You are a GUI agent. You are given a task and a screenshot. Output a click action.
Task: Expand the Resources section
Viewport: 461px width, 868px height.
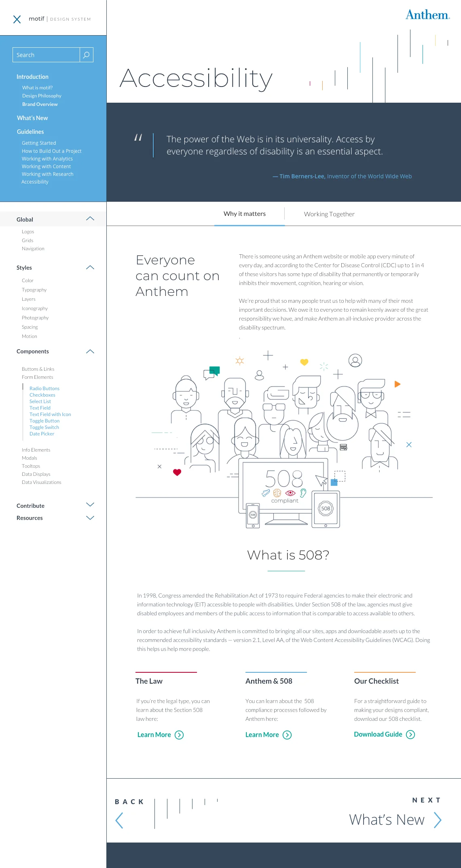(x=90, y=517)
